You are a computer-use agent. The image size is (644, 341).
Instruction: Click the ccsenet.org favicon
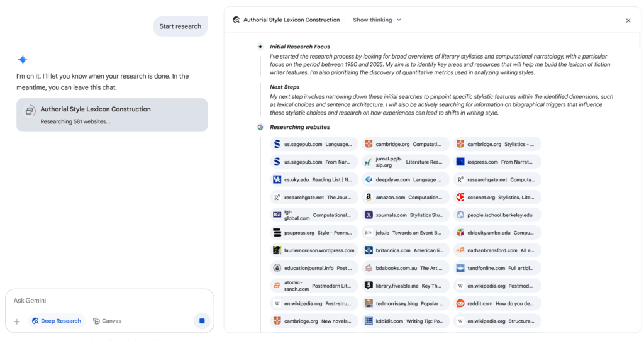tap(460, 197)
